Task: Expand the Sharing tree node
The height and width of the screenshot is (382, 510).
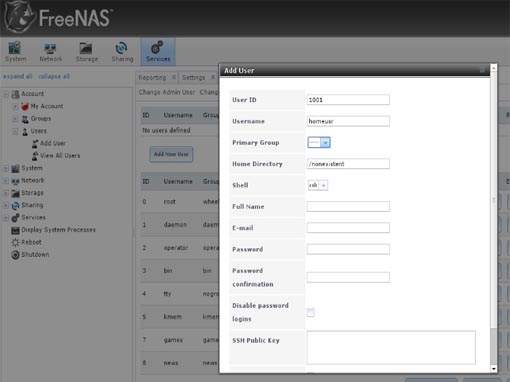Action: (6, 205)
